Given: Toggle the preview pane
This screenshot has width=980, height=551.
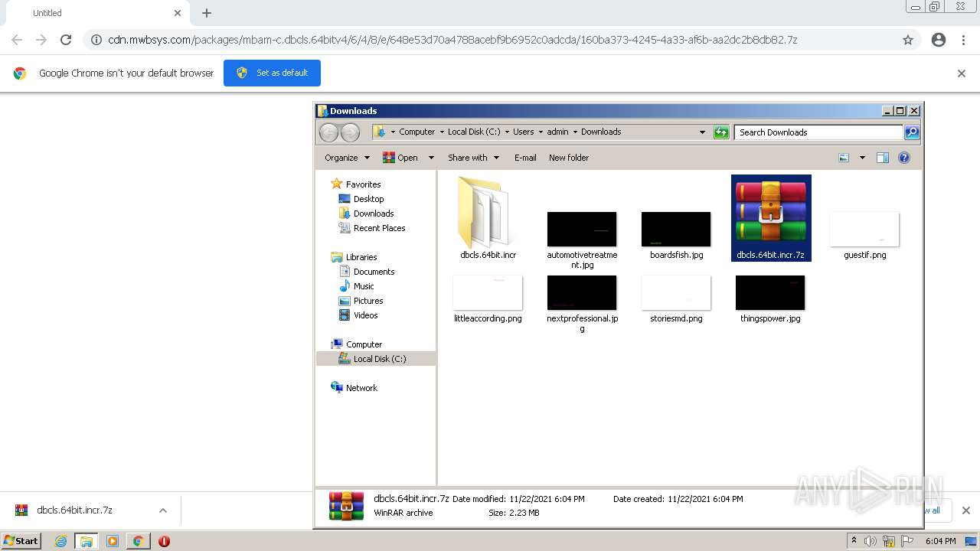Looking at the screenshot, I should coord(883,158).
